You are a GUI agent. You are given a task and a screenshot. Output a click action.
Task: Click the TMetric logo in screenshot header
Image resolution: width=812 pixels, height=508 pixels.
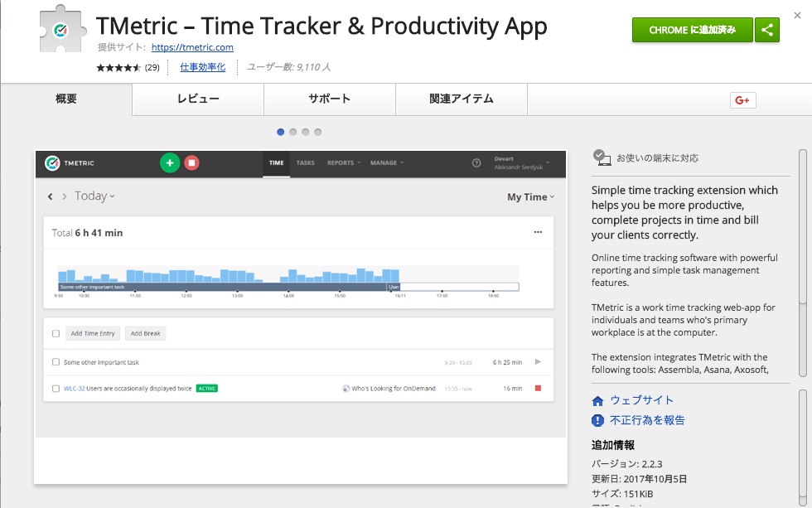point(52,163)
